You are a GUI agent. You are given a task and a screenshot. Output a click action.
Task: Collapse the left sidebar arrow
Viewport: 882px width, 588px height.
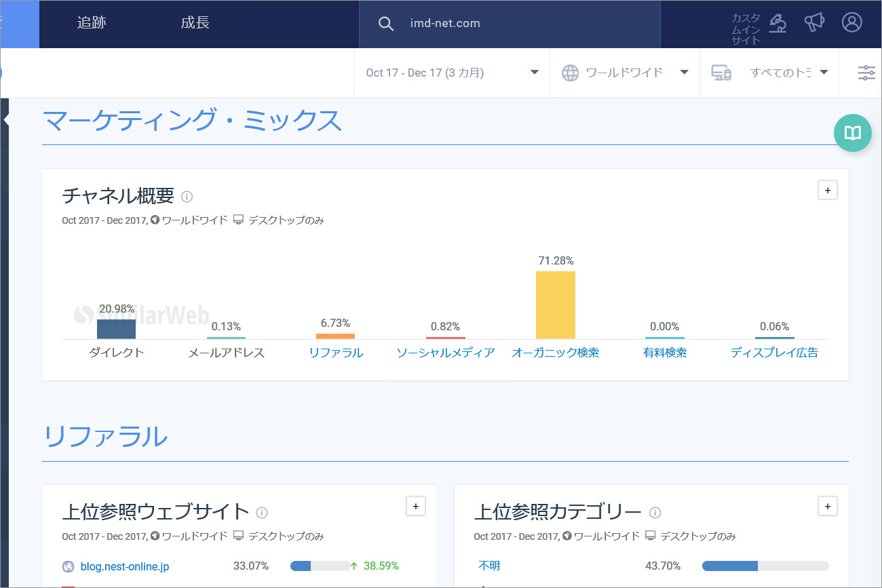click(x=5, y=120)
